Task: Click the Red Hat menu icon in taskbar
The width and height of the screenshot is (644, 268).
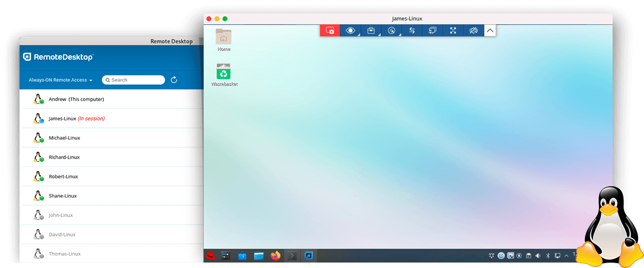Action: pyautogui.click(x=210, y=256)
